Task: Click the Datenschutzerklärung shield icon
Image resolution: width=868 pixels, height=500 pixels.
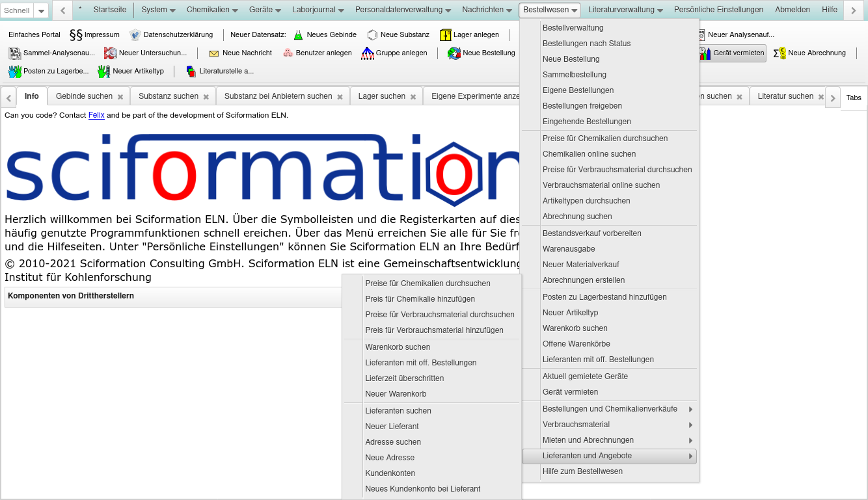Action: (135, 35)
